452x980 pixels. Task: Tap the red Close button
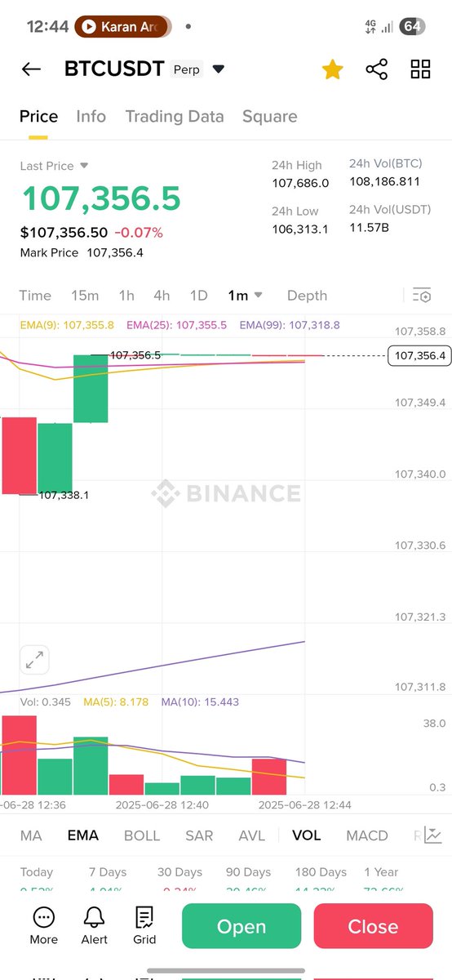click(373, 926)
